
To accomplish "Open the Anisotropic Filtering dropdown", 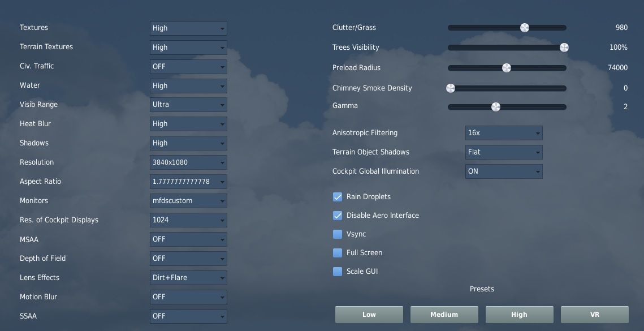I will [x=504, y=133].
